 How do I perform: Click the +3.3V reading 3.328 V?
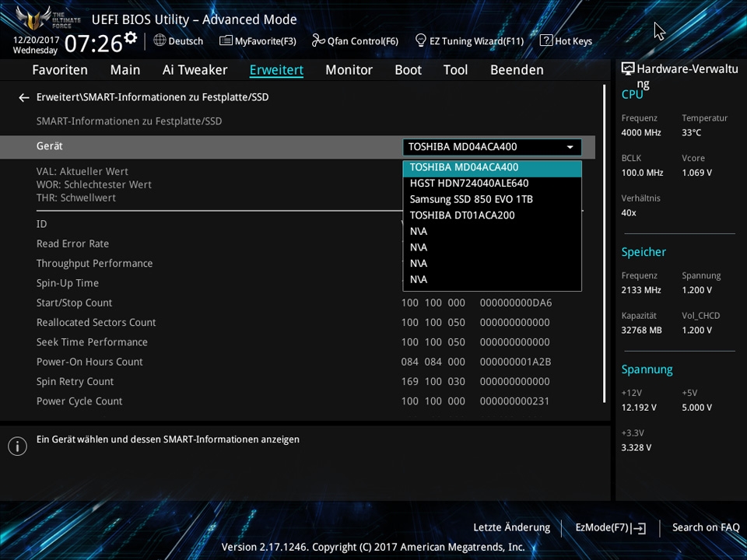(637, 448)
